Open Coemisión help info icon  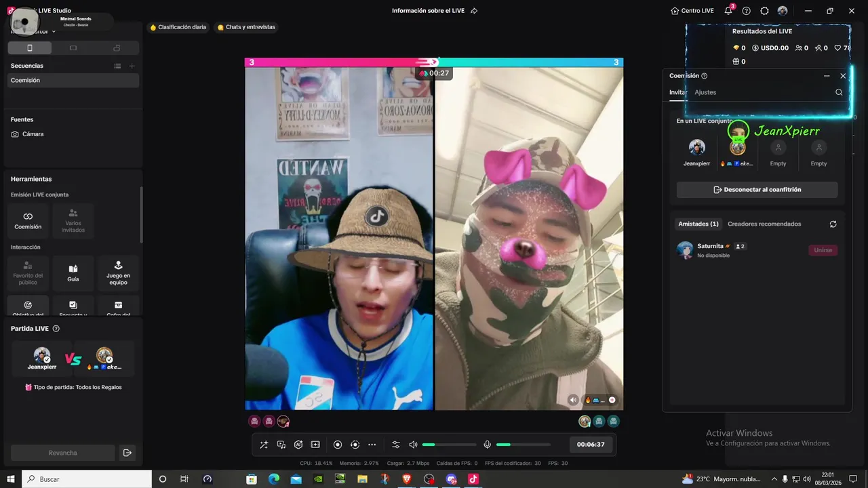705,76
